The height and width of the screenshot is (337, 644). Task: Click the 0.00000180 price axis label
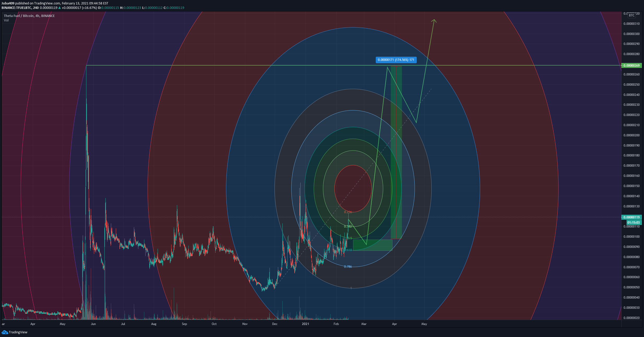tap(631, 155)
